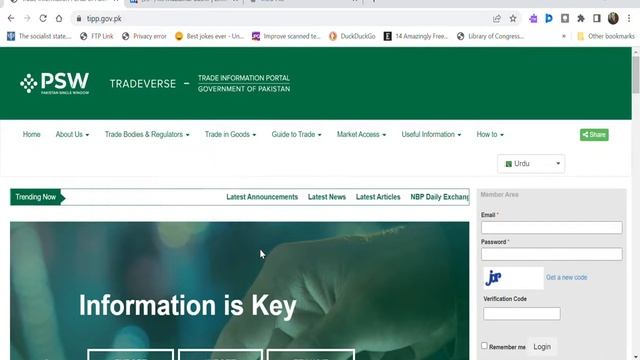Open the blue P extension icon
Viewport: 640px width, 360px height.
(x=549, y=18)
